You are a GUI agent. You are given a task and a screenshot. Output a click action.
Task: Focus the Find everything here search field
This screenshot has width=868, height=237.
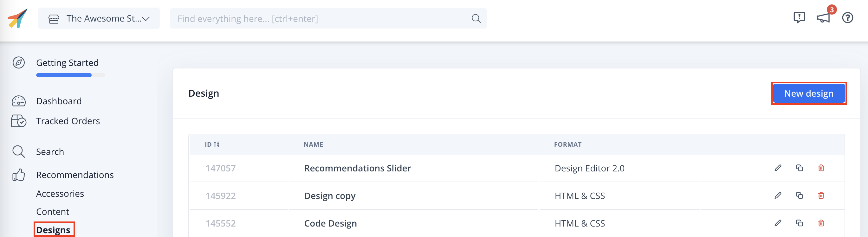click(320, 18)
